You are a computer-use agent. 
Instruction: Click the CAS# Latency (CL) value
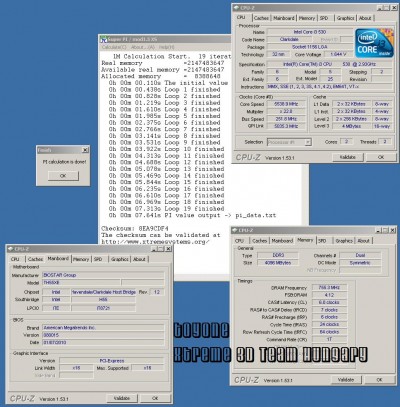coord(329,302)
